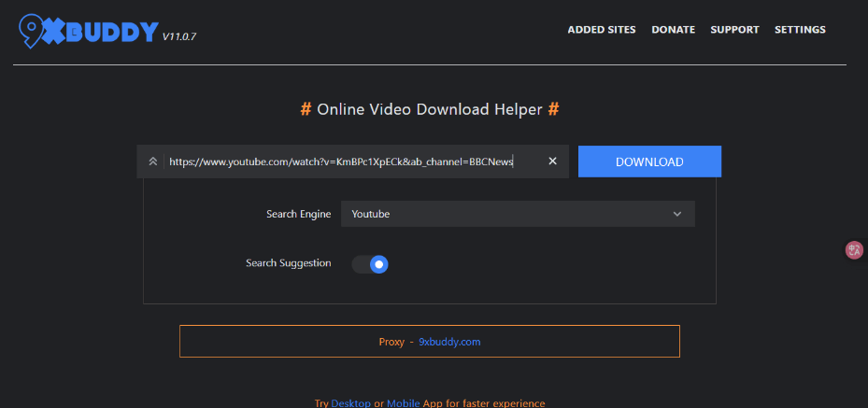Click the V11.0.7 version text
Viewport: 868px width, 408px height.
pyautogui.click(x=179, y=37)
